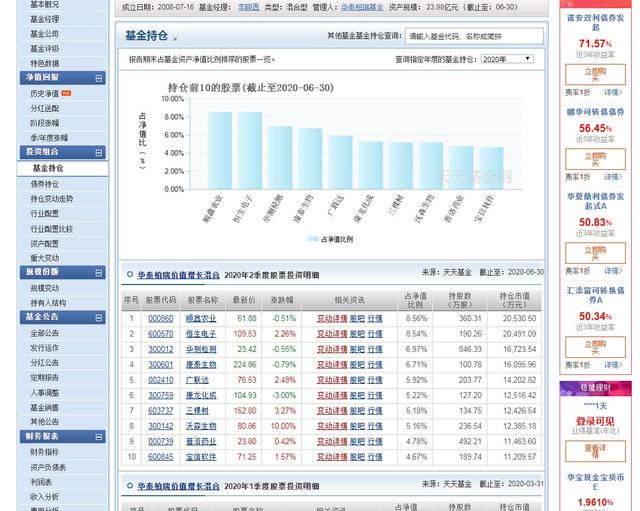Screen dimensions: 640x511
Task: Open 详情 link under 汇添富可转换债券A
Action: (613, 365)
